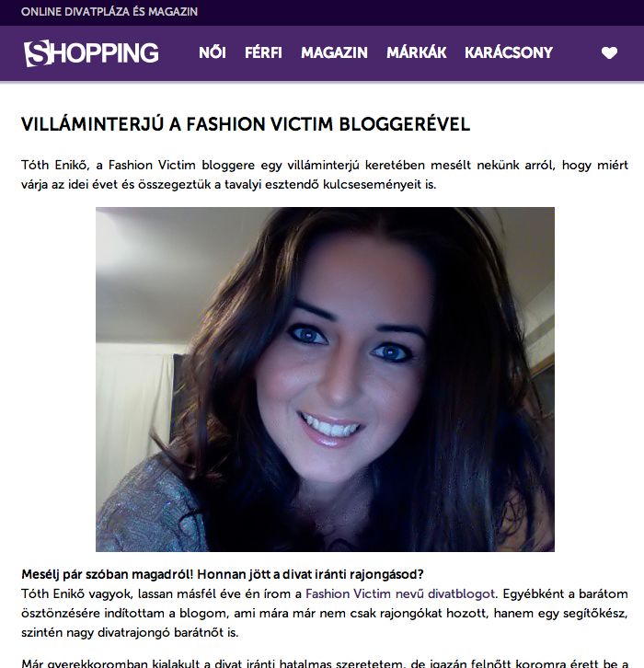Open the favorites heart icon

point(609,52)
